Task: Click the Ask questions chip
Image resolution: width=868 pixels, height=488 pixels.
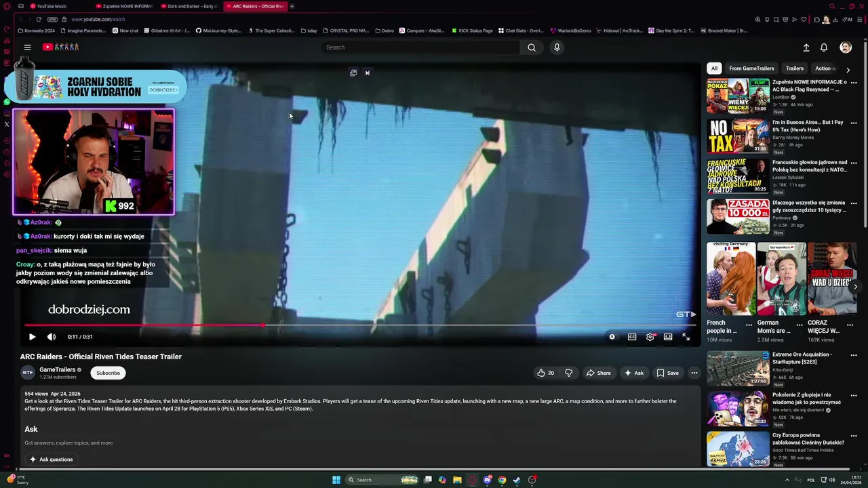Action: [x=51, y=460]
